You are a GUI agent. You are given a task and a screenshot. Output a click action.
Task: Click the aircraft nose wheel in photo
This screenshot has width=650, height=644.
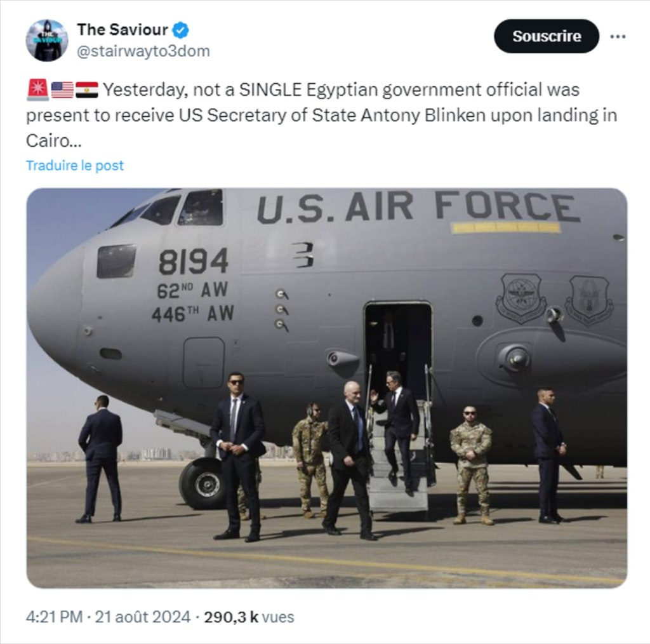click(x=204, y=483)
